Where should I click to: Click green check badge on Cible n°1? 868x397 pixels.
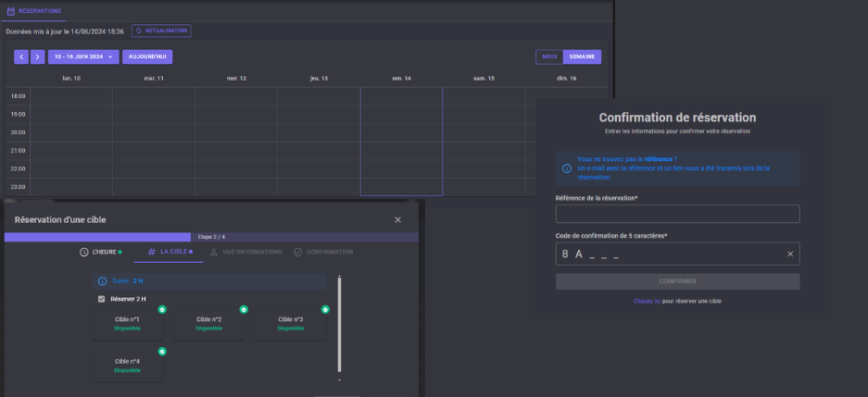click(x=162, y=310)
